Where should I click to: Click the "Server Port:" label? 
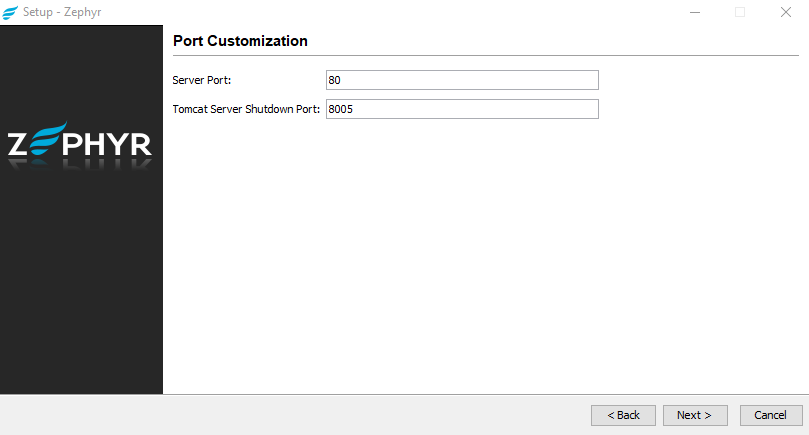click(202, 80)
